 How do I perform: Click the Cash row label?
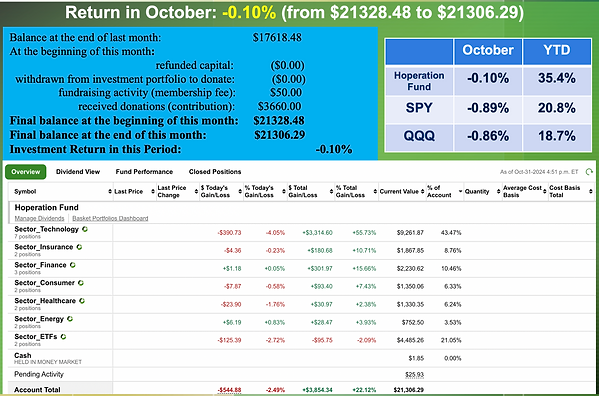click(23, 355)
